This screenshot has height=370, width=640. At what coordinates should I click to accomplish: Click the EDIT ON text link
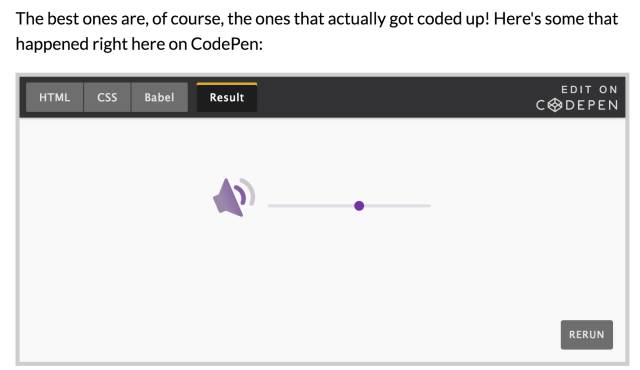(589, 90)
